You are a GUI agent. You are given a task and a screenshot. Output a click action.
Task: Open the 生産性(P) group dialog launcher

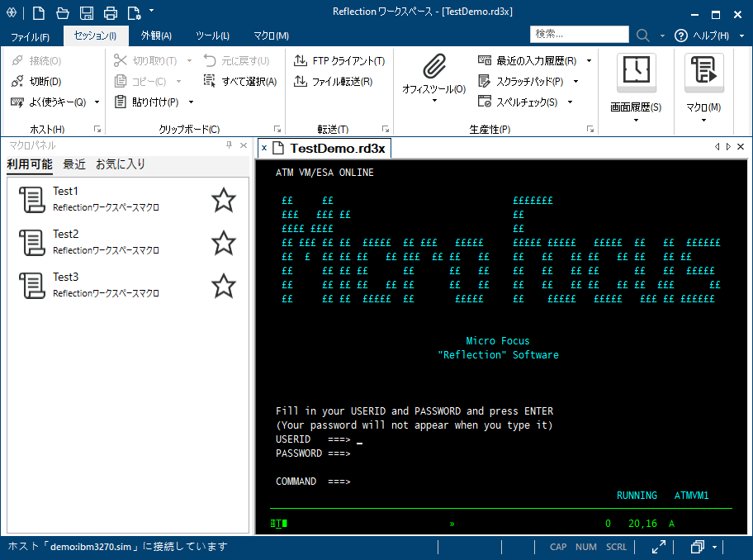click(590, 129)
